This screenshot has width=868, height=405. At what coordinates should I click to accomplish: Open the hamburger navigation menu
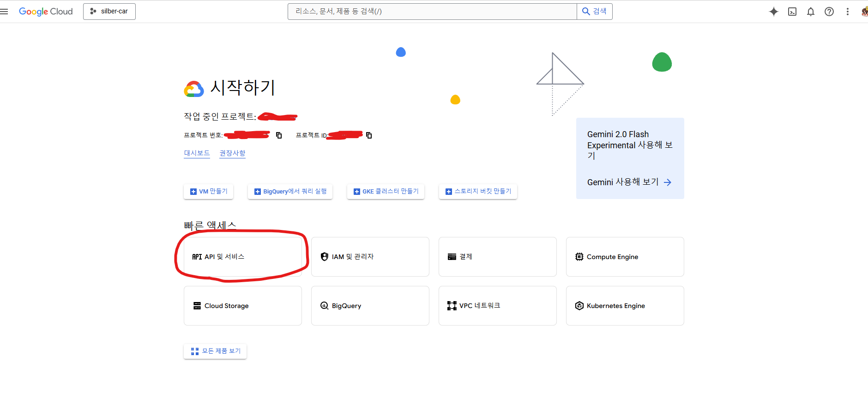tap(4, 12)
